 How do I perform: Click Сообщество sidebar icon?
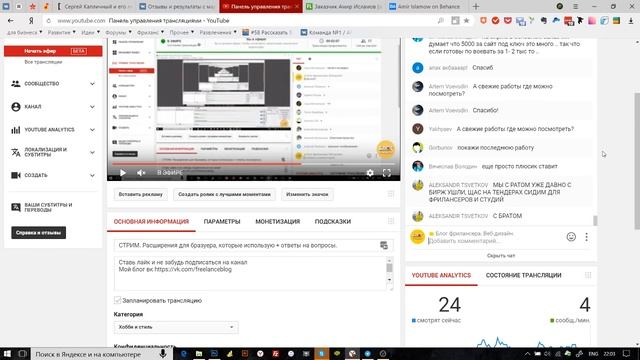click(x=16, y=84)
